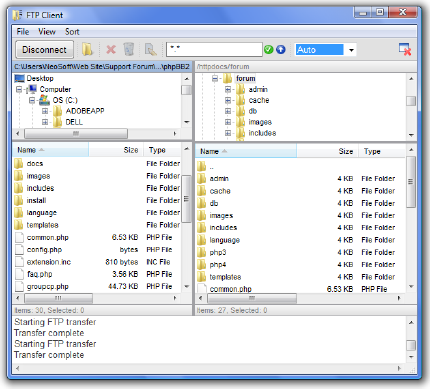This screenshot has width=430, height=389.
Task: Select the local config.php file icon
Action: pyautogui.click(x=20, y=250)
